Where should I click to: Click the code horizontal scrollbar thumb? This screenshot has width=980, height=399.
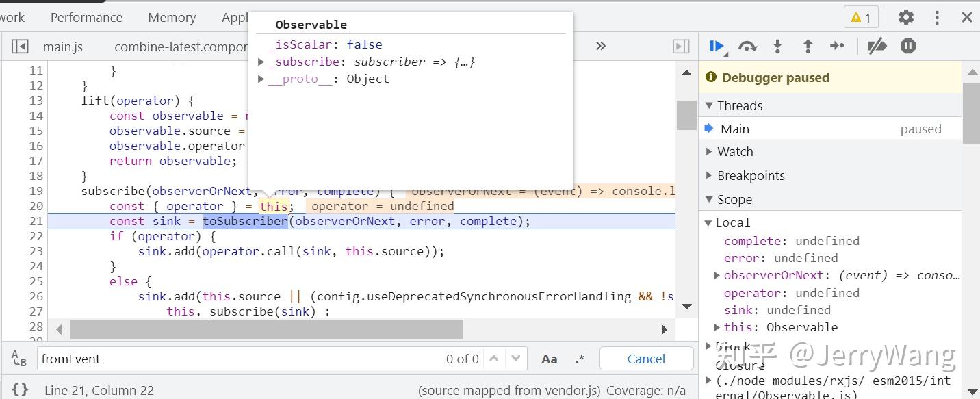pyautogui.click(x=267, y=329)
